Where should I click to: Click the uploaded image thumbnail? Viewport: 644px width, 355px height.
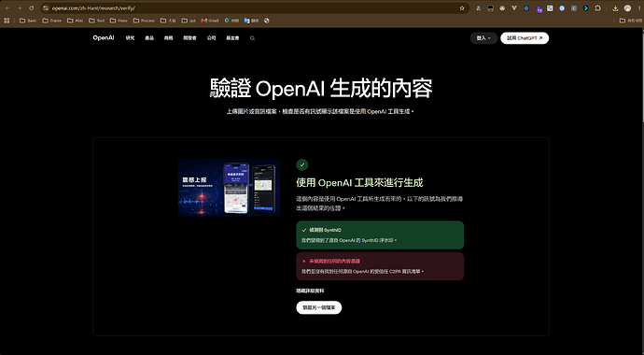[x=230, y=188]
